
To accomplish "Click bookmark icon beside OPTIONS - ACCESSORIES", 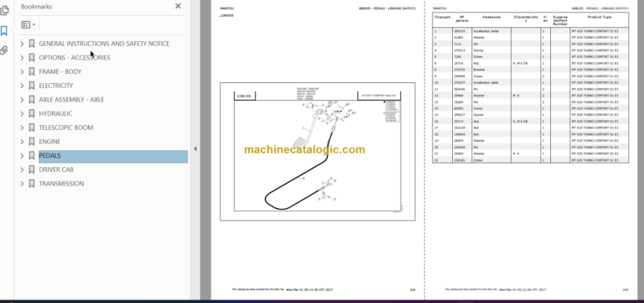I will tap(32, 58).
